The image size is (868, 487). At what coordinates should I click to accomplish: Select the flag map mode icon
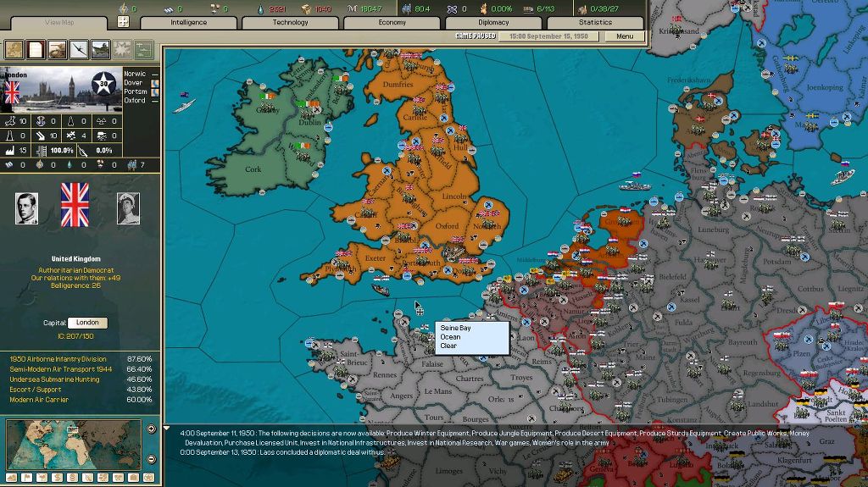point(26,478)
